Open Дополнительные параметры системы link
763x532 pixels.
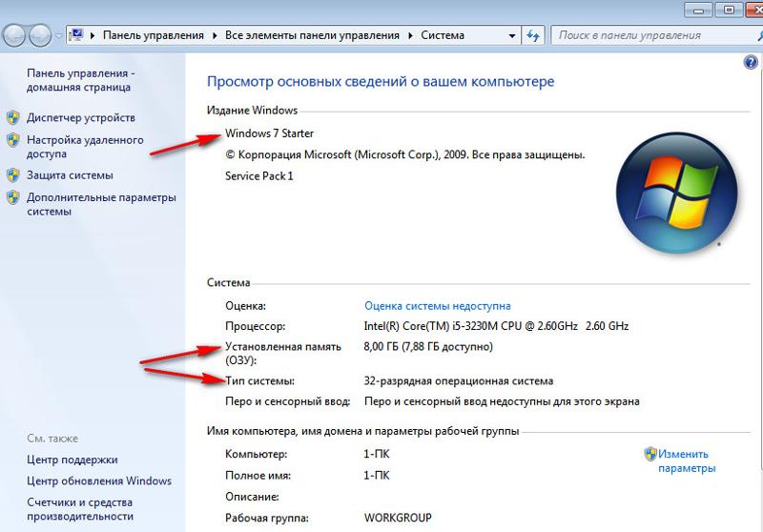[x=101, y=204]
